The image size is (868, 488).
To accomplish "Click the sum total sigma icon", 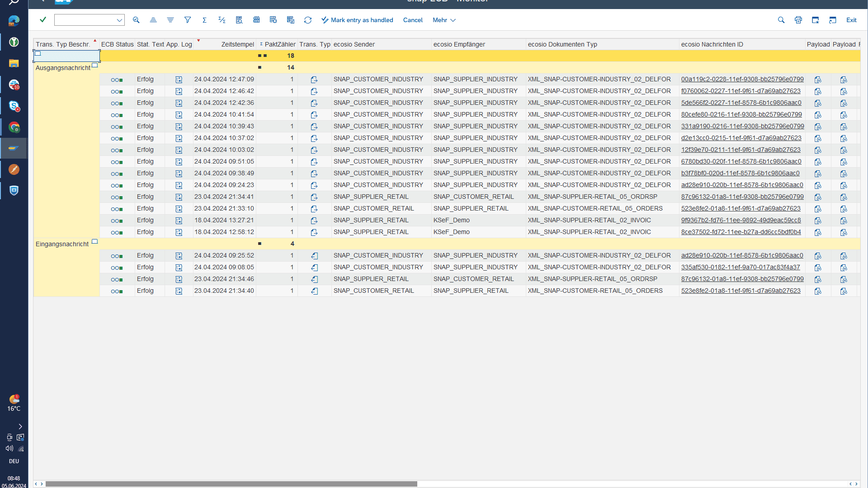I will [204, 20].
